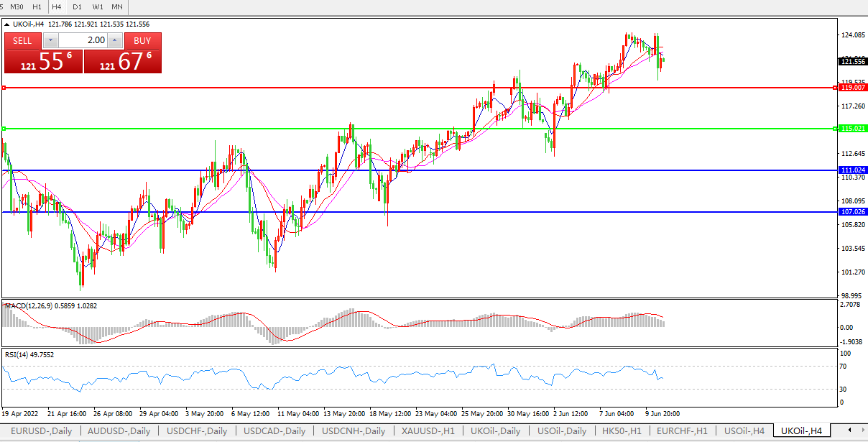Switch chart to D1 timeframe
The width and height of the screenshot is (868, 442).
77,6
